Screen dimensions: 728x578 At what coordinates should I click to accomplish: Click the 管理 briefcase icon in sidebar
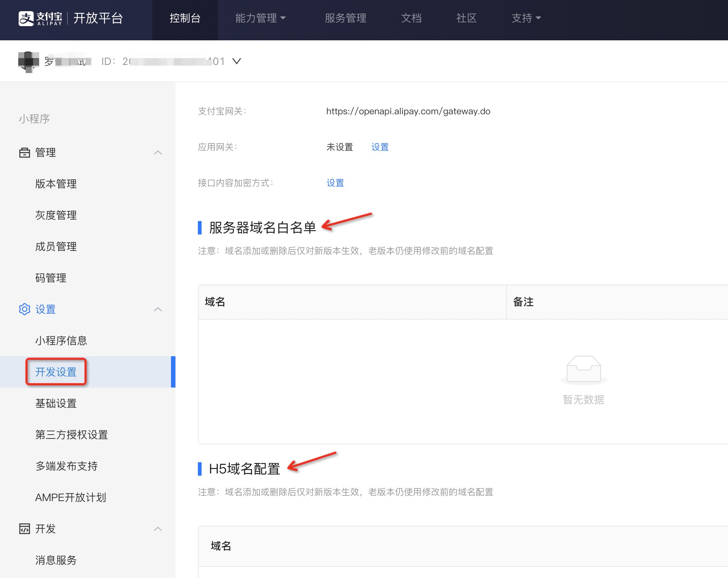click(x=25, y=152)
